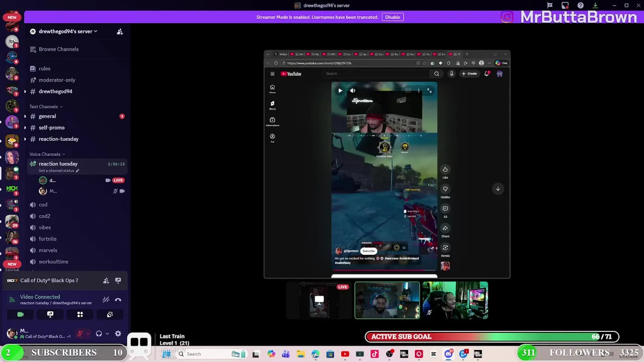Screen dimensions: 644x362
Task: Collapse the Text Channels category
Action: click(46, 107)
